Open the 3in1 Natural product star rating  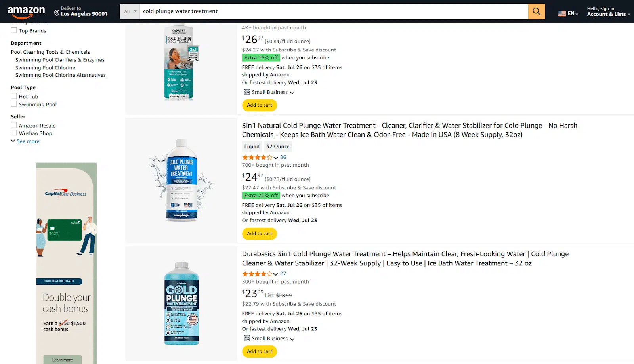258,158
